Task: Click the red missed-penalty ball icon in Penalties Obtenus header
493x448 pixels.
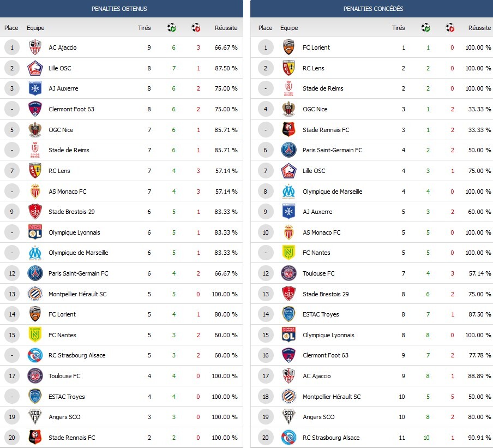Action: pyautogui.click(x=196, y=27)
